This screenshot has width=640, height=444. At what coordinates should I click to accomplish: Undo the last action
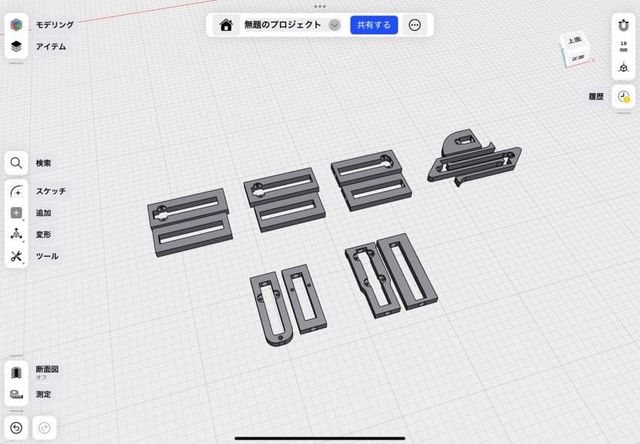(17, 428)
